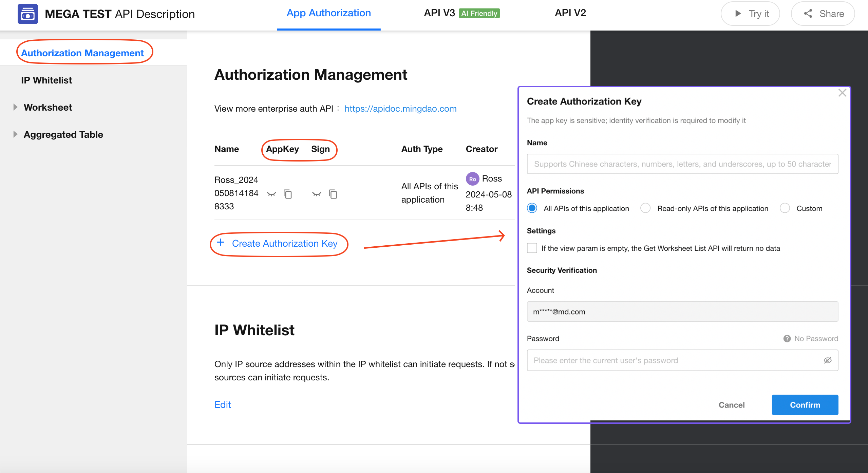This screenshot has width=868, height=473.
Task: Expand the Worksheet tree section
Action: pos(15,107)
